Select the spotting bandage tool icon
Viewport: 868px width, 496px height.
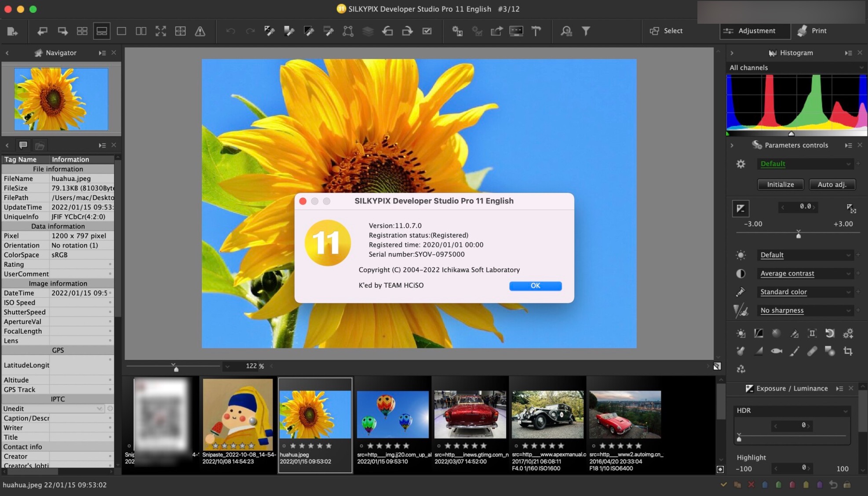(812, 351)
